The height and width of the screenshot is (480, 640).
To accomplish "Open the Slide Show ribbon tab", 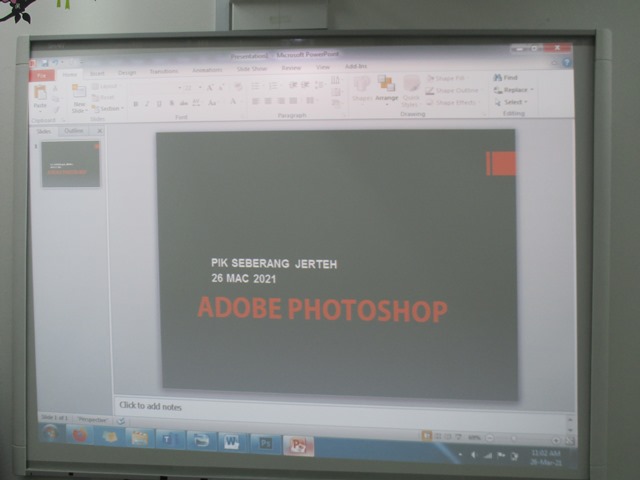I will tap(252, 69).
